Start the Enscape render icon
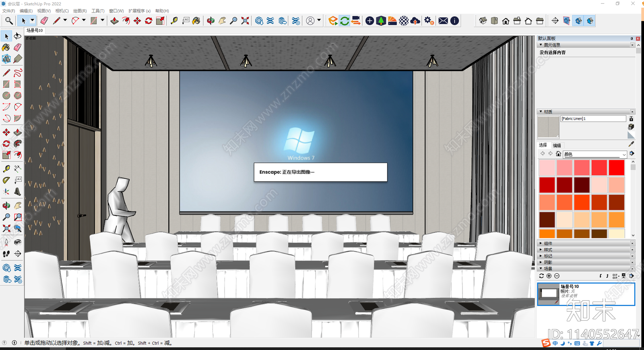Image resolution: width=644 pixels, height=350 pixels. pyautogui.click(x=333, y=21)
